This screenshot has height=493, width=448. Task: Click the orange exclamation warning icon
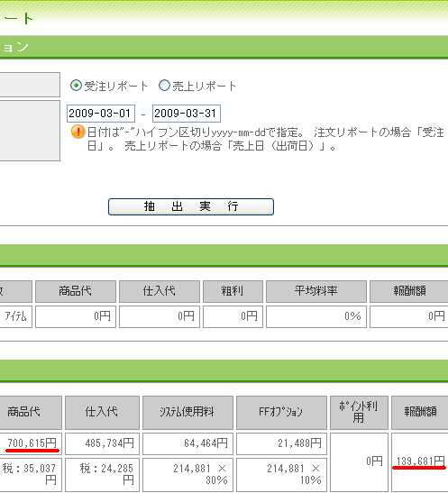(78, 132)
